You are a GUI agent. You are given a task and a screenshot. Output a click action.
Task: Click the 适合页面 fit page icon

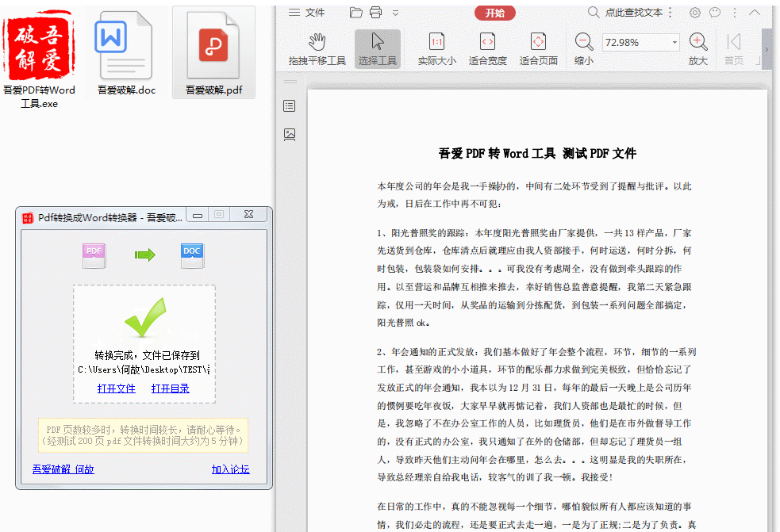[538, 49]
